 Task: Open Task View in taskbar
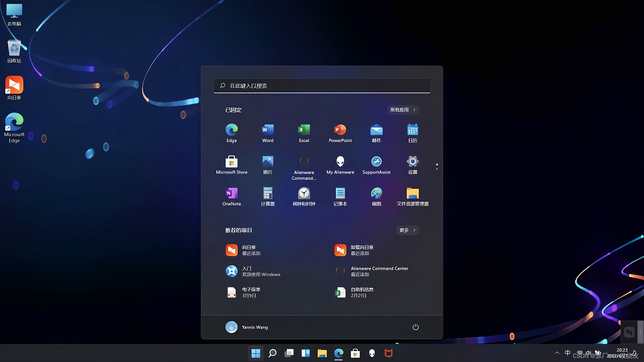(289, 353)
